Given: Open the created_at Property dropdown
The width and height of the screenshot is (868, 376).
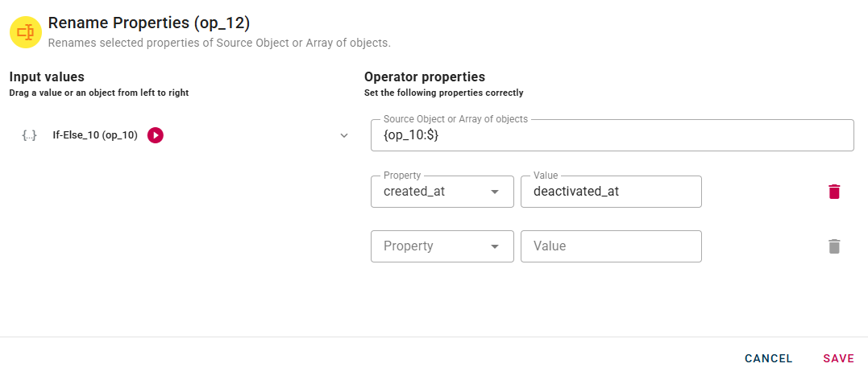Looking at the screenshot, I should click(431, 192).
